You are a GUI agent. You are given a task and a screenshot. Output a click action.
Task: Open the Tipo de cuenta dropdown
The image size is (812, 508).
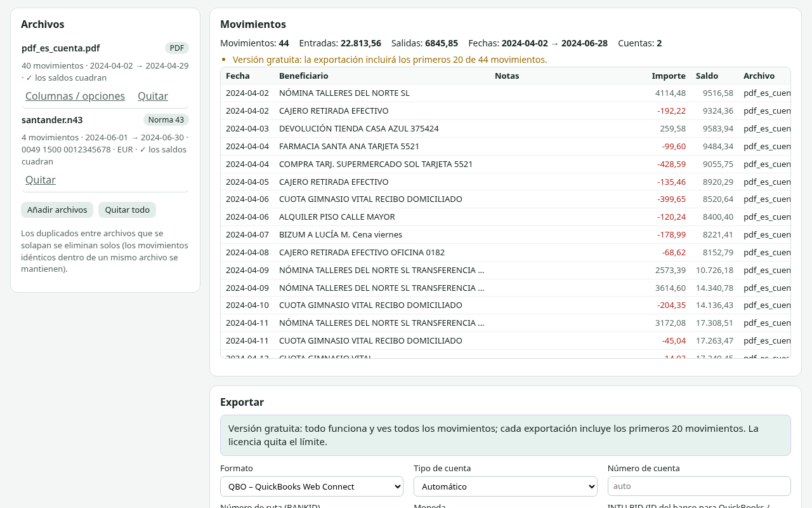point(506,486)
